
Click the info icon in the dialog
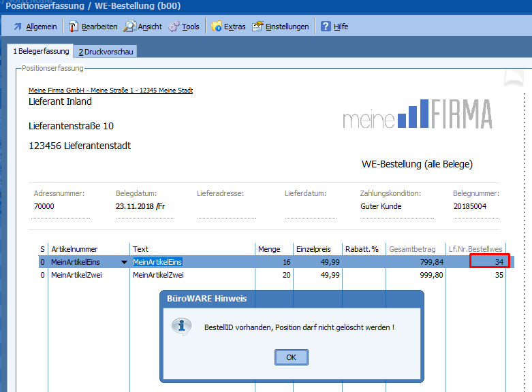(181, 327)
